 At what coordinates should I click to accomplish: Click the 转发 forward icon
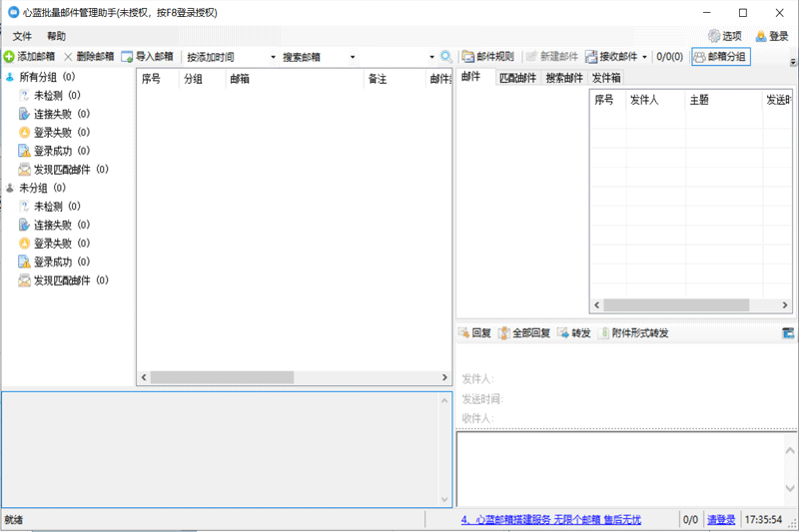point(565,333)
